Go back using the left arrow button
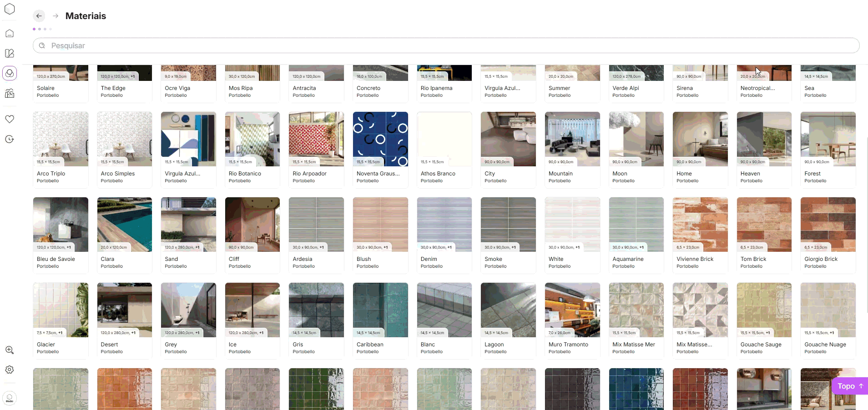 (39, 16)
